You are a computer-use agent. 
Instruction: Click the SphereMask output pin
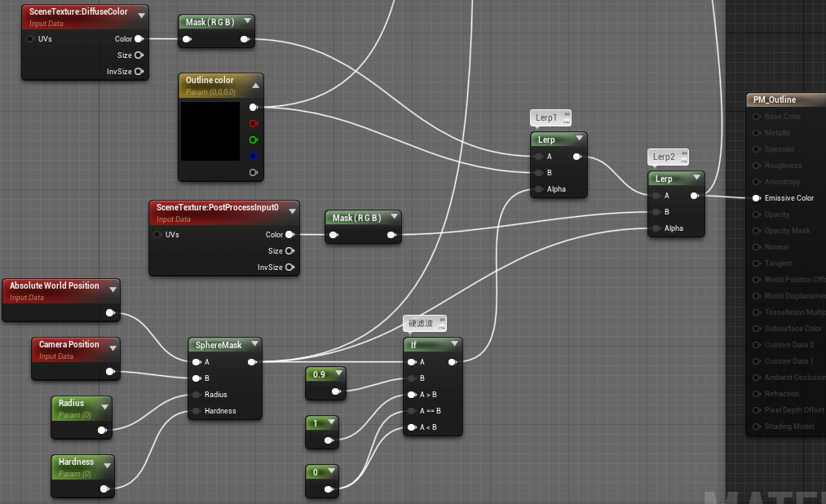254,361
